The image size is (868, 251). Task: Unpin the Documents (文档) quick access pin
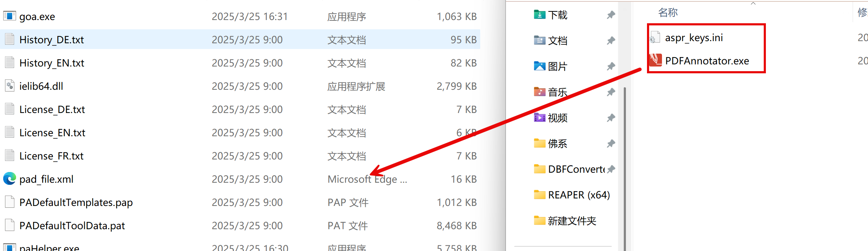[x=611, y=40]
